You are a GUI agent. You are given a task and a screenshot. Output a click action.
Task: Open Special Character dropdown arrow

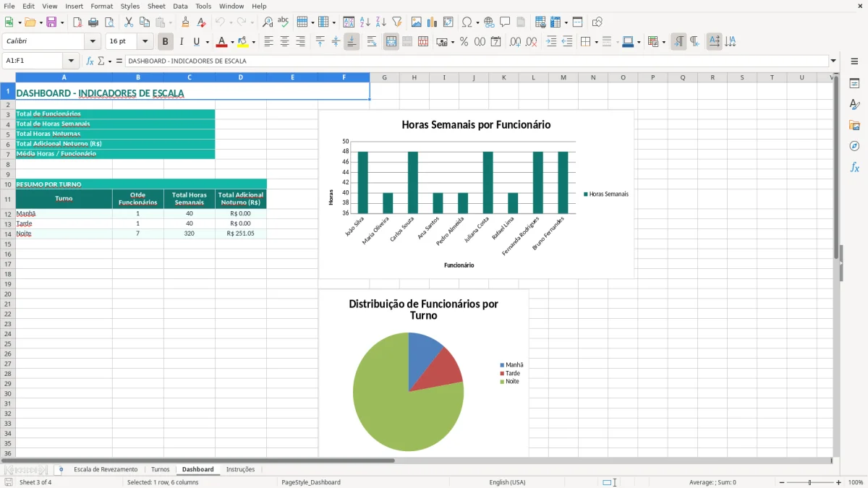[478, 22]
